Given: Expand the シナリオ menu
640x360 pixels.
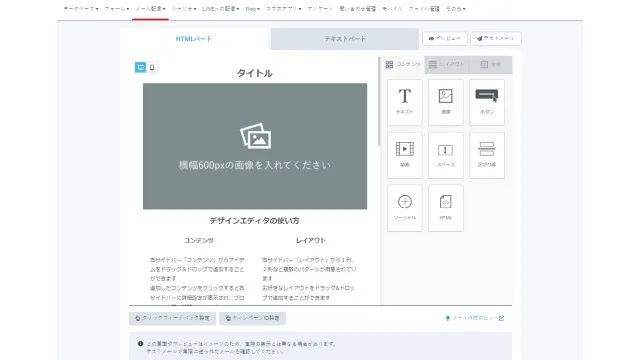Looking at the screenshot, I should click(184, 9).
